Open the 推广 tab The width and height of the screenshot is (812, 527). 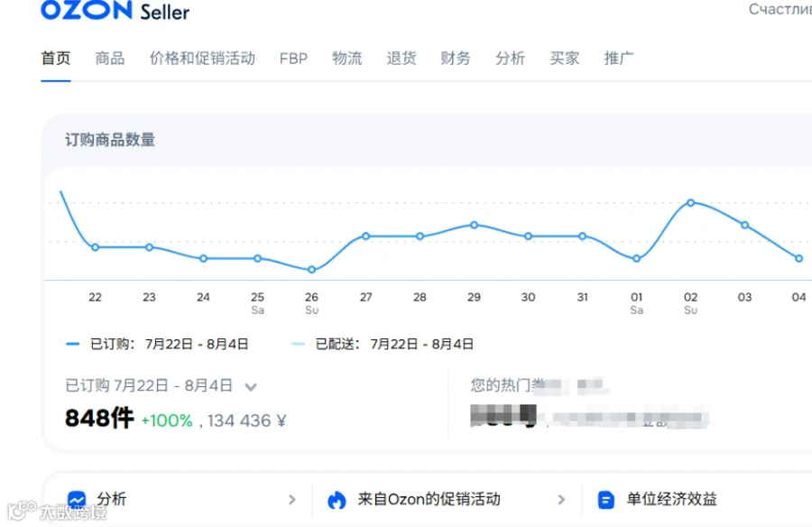(618, 58)
